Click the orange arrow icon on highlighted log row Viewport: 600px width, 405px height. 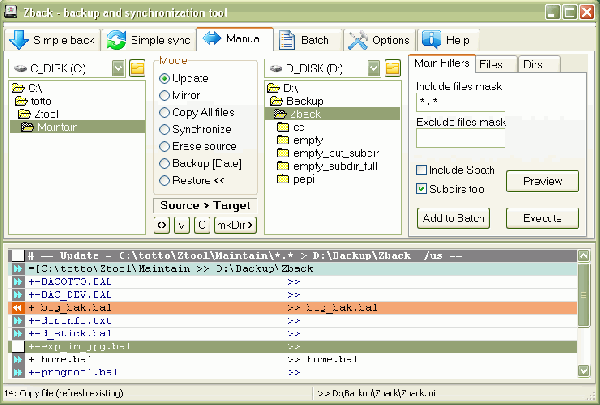[x=17, y=309]
